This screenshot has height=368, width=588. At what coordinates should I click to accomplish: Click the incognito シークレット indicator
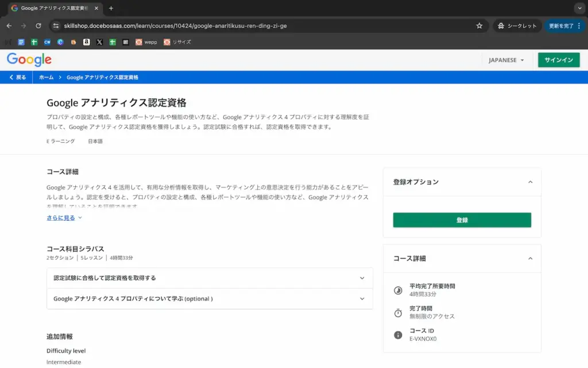pyautogui.click(x=517, y=26)
